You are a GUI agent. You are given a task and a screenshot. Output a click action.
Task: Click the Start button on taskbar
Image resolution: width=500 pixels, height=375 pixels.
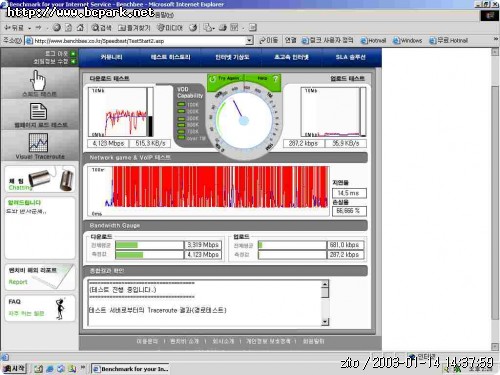(x=14, y=368)
